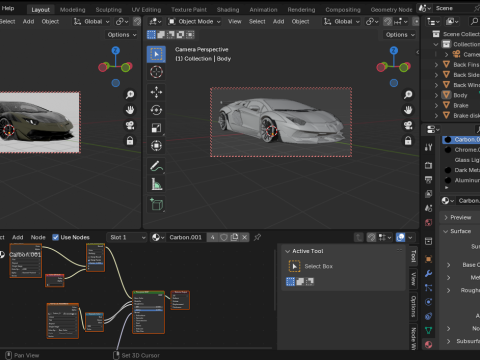Switch to the Animation workspace tab
The image size is (480, 360).
click(x=263, y=10)
